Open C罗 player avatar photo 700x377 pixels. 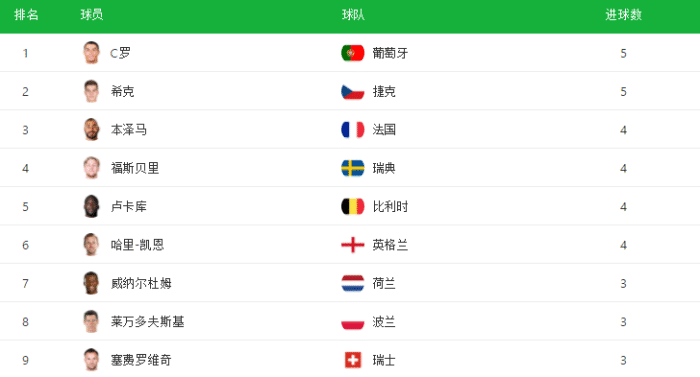92,53
